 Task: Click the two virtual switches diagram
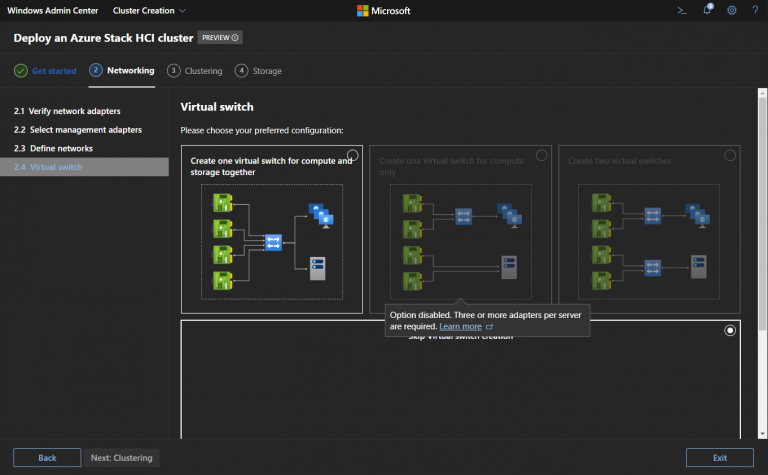pyautogui.click(x=649, y=241)
